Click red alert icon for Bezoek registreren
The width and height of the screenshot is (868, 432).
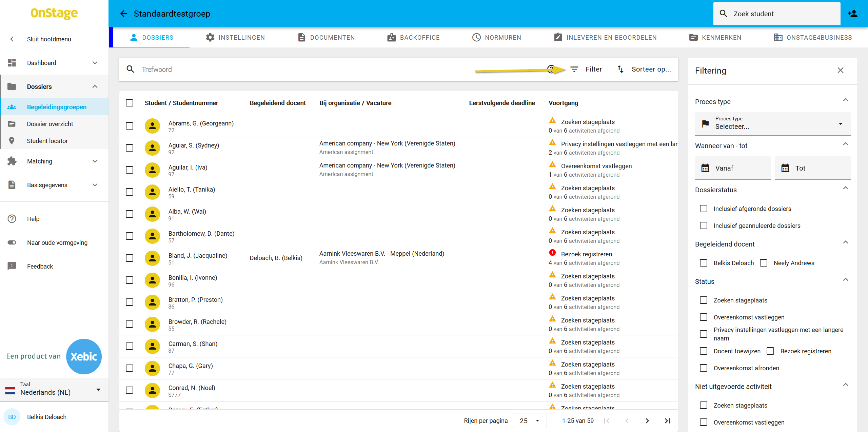tap(553, 253)
